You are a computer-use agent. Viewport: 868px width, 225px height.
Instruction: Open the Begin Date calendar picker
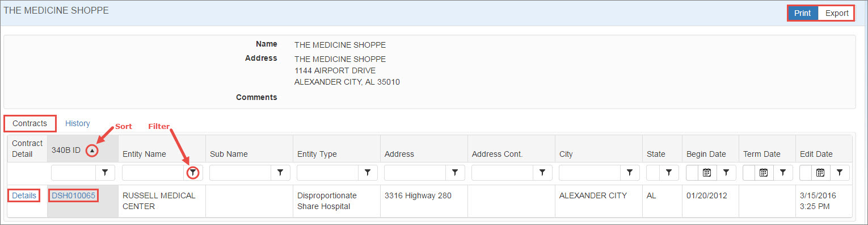707,172
